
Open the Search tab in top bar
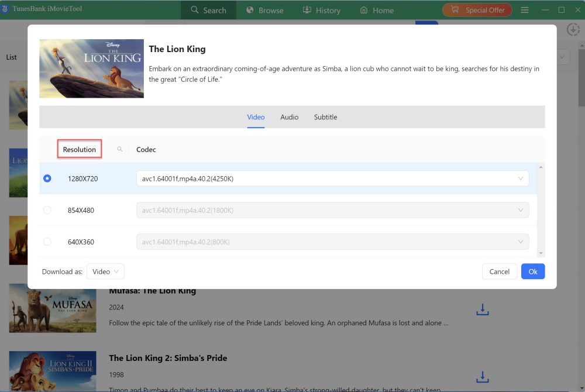[208, 10]
